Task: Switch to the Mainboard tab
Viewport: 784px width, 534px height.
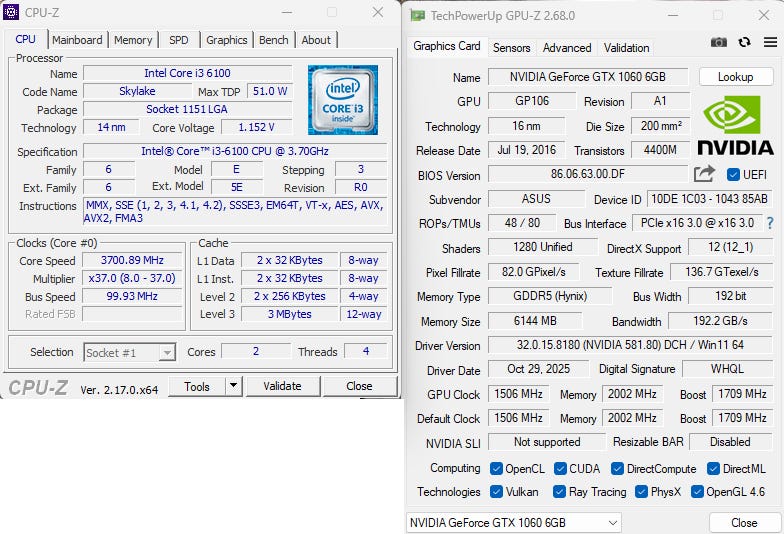Action: tap(77, 40)
